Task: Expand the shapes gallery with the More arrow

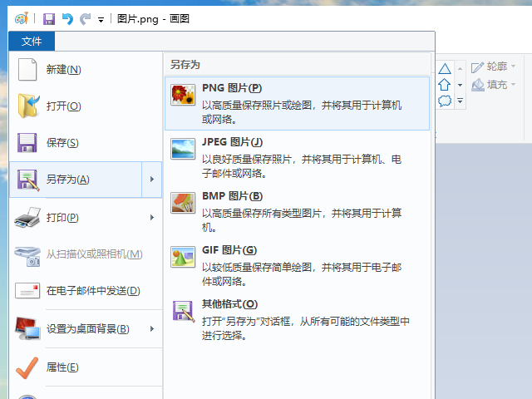Action: (x=460, y=101)
